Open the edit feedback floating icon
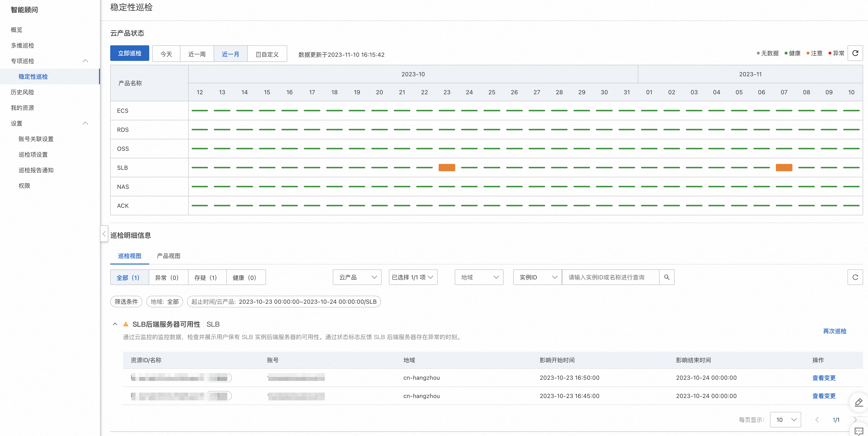Viewport: 868px width, 436px height. [x=858, y=402]
